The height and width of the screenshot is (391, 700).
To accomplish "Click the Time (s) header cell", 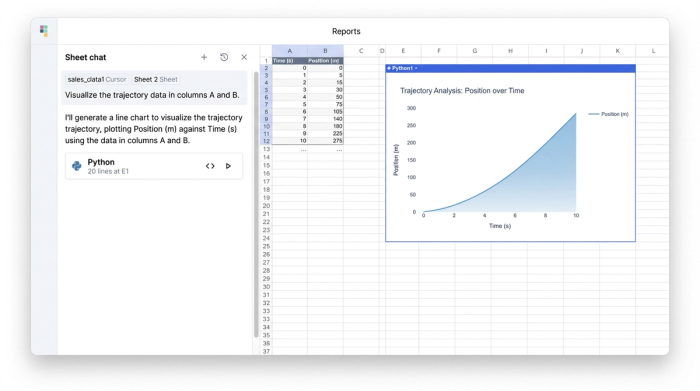I will 290,61.
